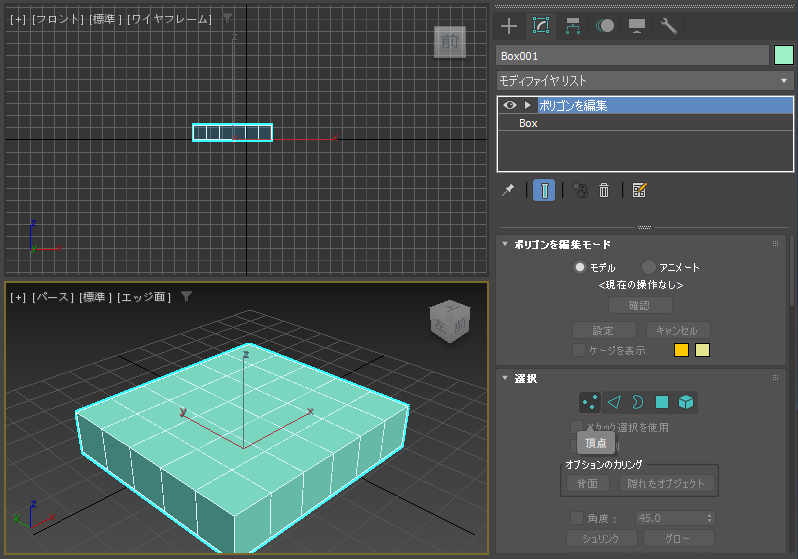Click the 確認 button
This screenshot has width=798, height=559.
(640, 305)
